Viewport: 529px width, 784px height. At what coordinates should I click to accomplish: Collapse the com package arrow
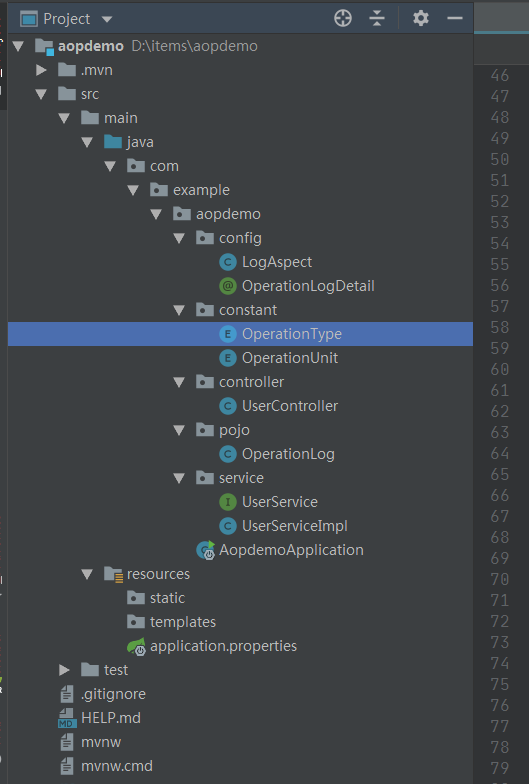pyautogui.click(x=110, y=166)
